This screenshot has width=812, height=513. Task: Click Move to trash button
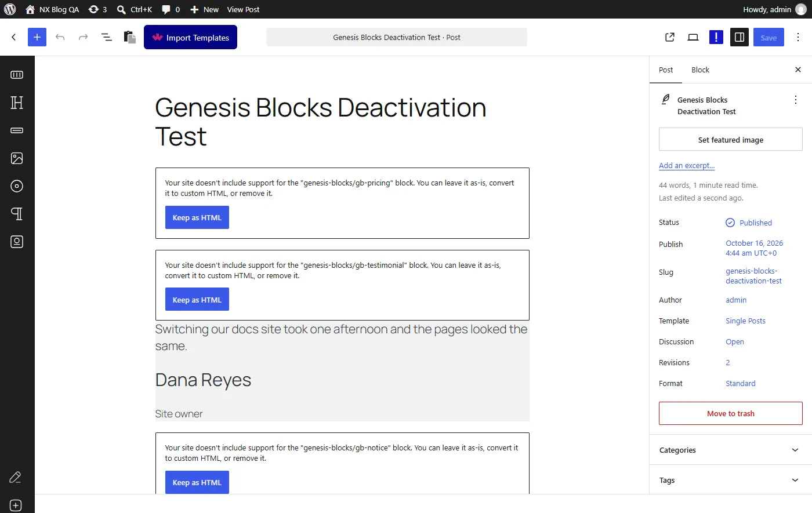click(731, 413)
